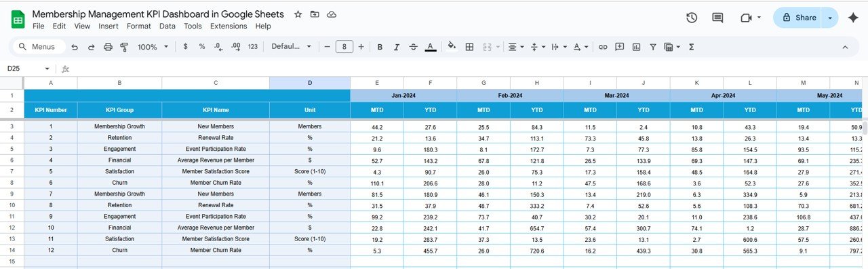Click the Menus search box
Image resolution: width=868 pixels, height=269 pixels.
click(x=39, y=47)
